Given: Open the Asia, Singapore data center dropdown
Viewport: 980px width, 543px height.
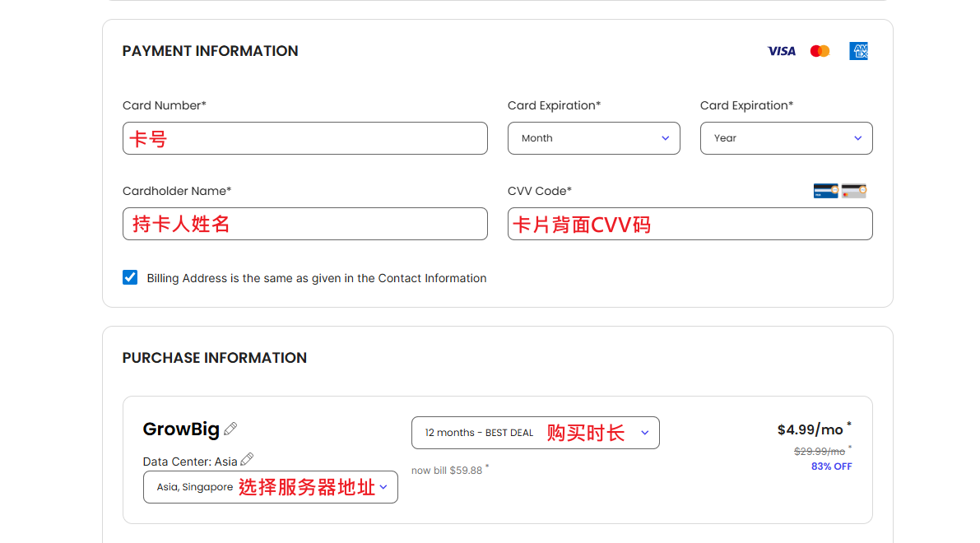Looking at the screenshot, I should pos(270,487).
